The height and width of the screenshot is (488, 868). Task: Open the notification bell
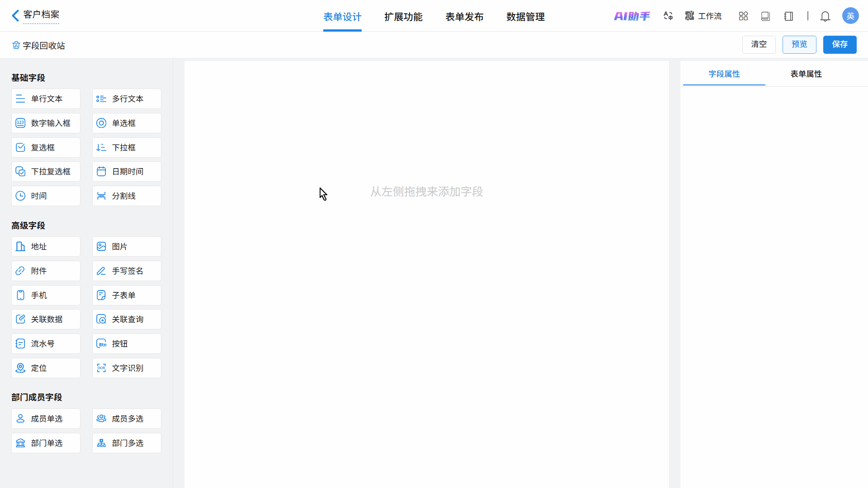click(825, 17)
